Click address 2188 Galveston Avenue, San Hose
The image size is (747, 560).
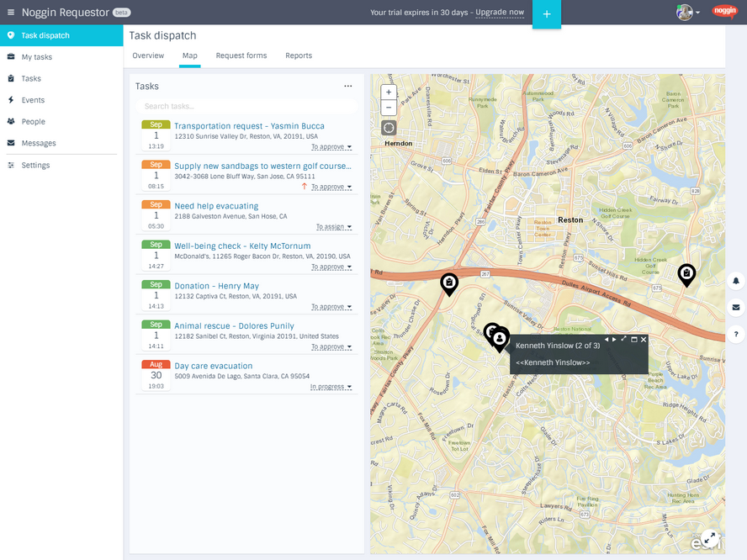[230, 216]
